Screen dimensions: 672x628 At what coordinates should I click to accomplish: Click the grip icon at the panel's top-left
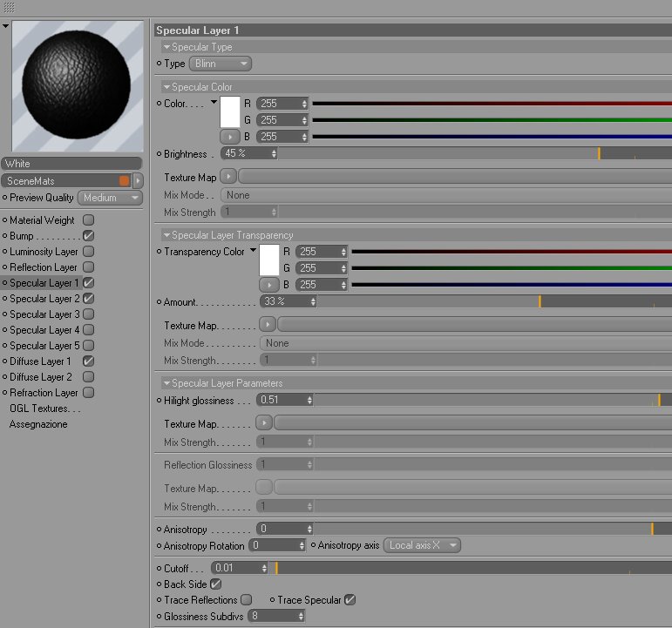pos(9,7)
